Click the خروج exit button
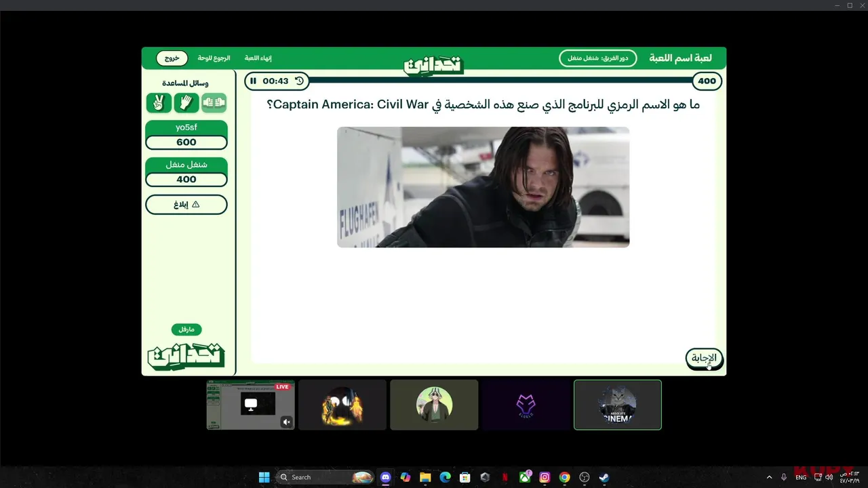The image size is (868, 488). click(172, 58)
